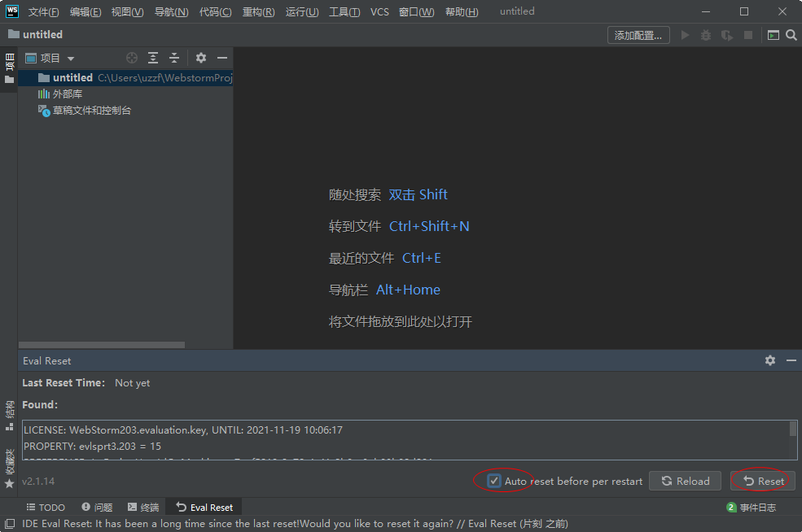Viewport: 802px width, 532px height.
Task: Open the project structure window icon
Action: point(774,35)
